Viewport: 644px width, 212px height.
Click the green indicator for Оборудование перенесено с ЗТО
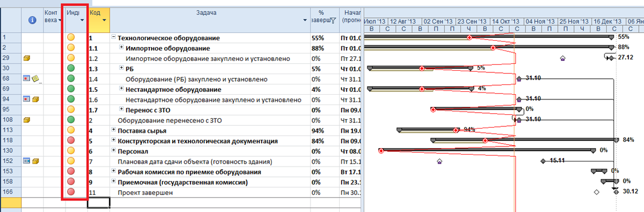[x=71, y=120]
